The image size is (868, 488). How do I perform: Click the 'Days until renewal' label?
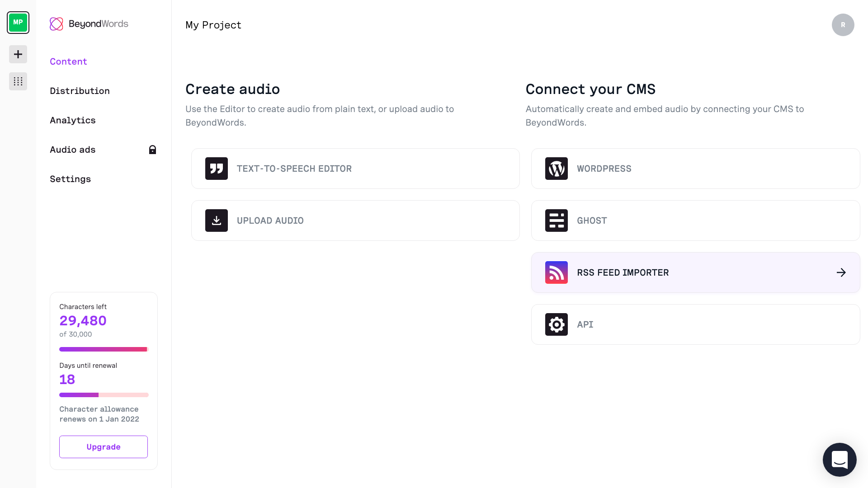[88, 366]
